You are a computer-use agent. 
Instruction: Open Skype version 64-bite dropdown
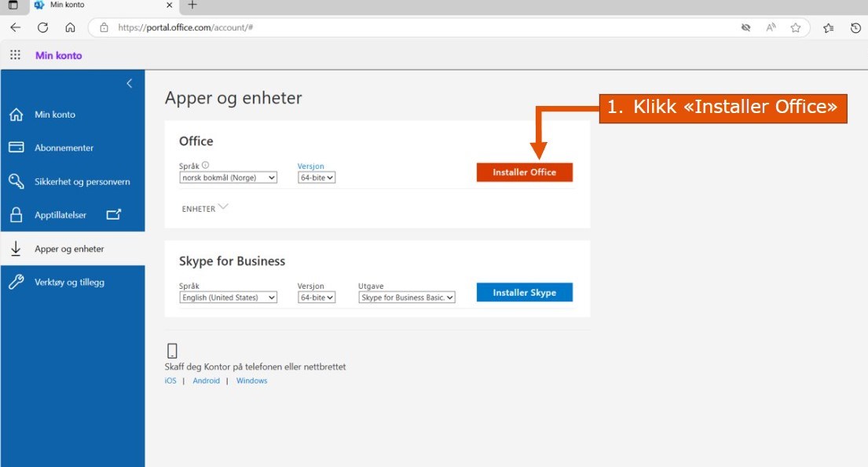point(317,297)
